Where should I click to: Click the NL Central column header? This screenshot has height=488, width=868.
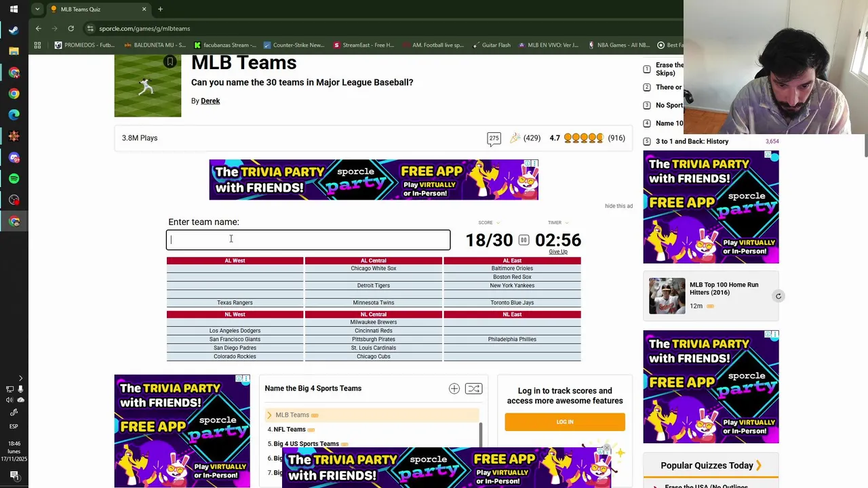click(374, 314)
